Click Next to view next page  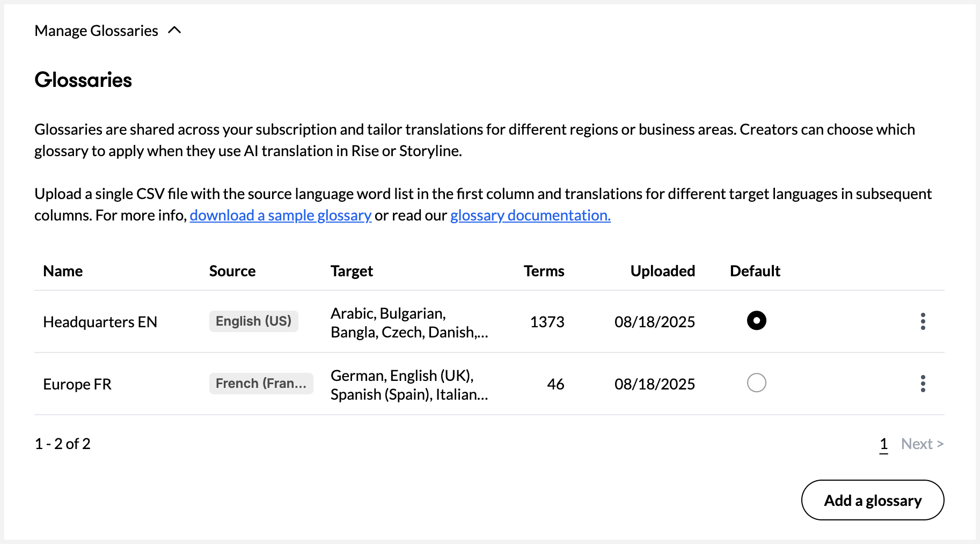(922, 444)
